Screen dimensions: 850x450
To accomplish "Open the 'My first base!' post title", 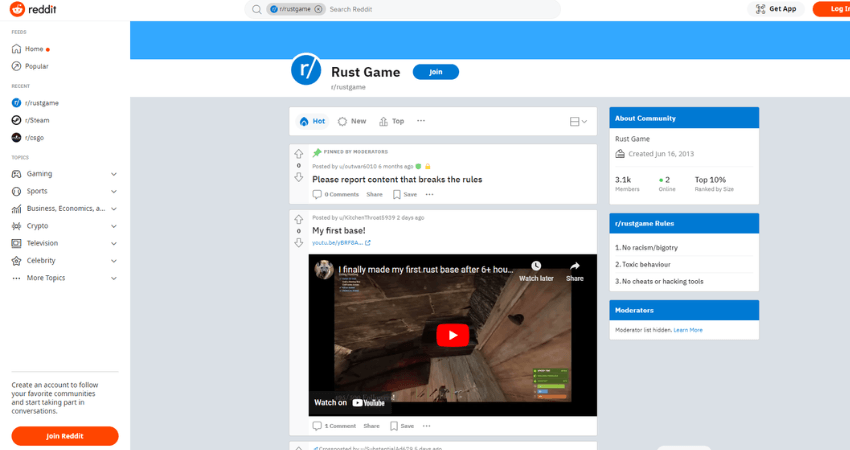I will [339, 231].
